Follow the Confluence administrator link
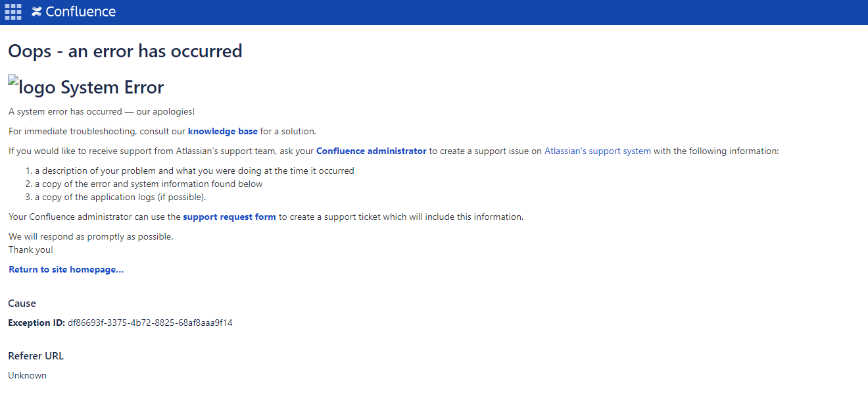The width and height of the screenshot is (868, 418). [x=372, y=151]
